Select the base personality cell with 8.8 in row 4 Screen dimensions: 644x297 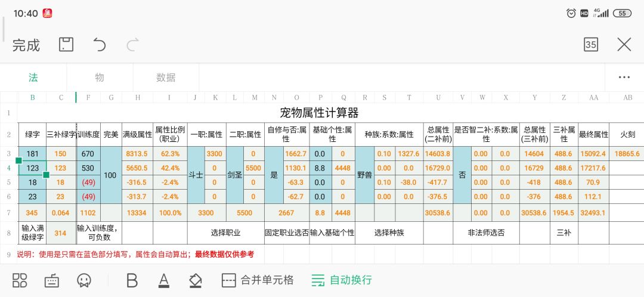click(320, 168)
